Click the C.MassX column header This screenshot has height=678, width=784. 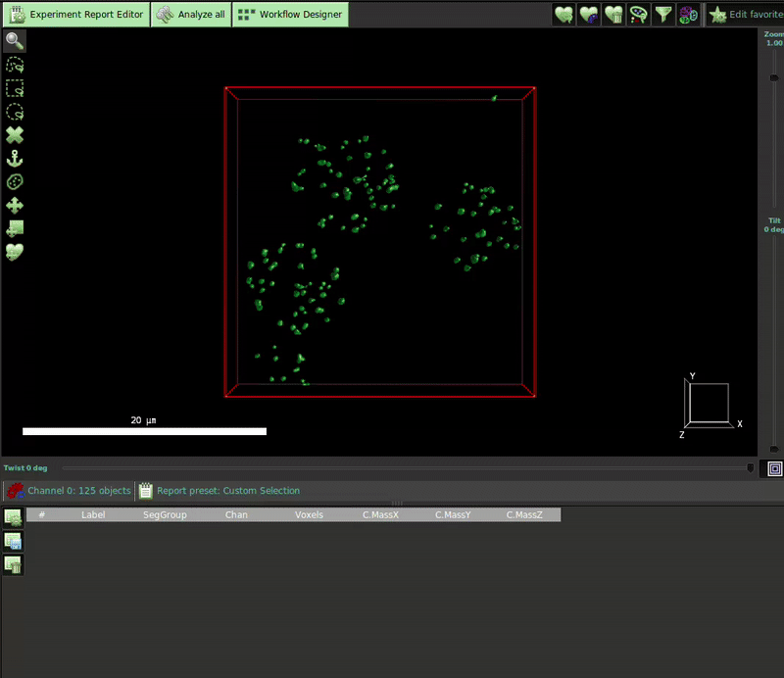click(380, 514)
